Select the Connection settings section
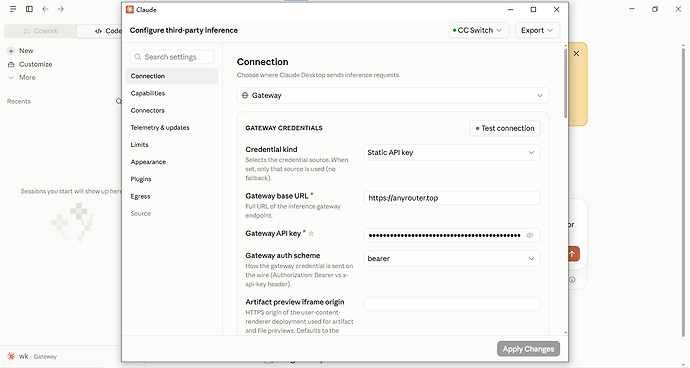Viewport: 690px width, 368px height. [172, 76]
